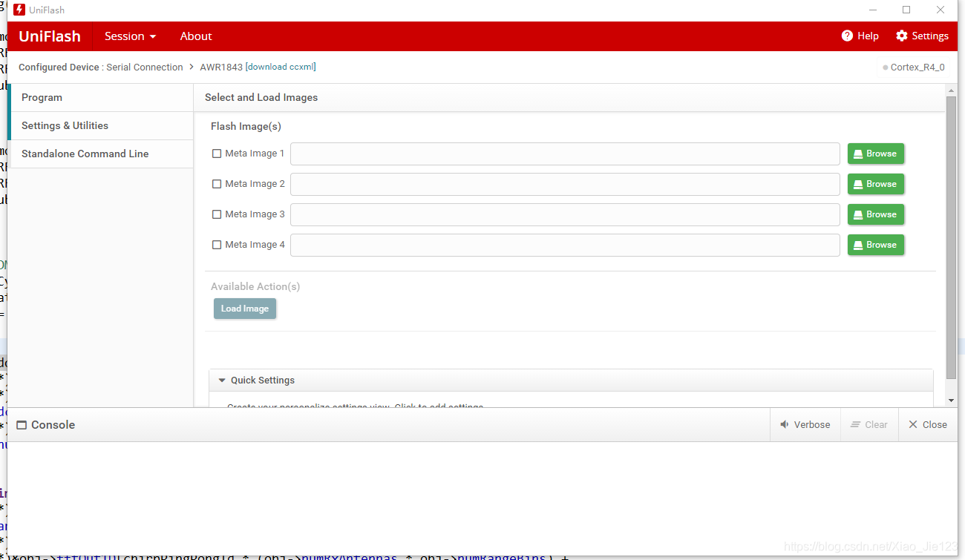965x560 pixels.
Task: Minimize the UniFlash window
Action: click(873, 10)
